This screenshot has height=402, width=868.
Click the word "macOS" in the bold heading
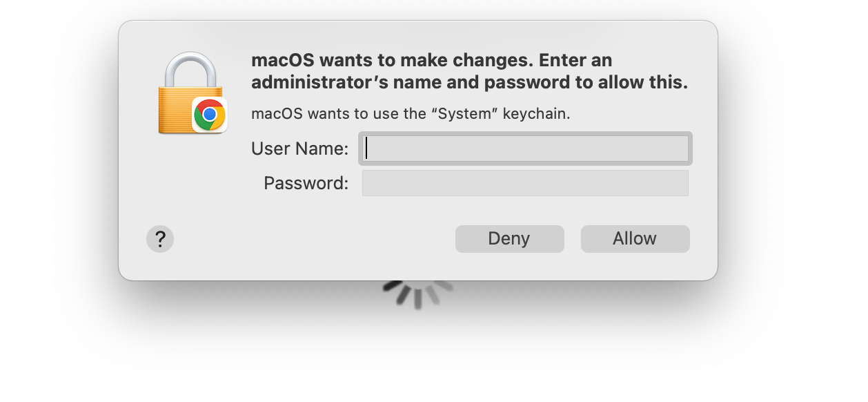(x=277, y=60)
